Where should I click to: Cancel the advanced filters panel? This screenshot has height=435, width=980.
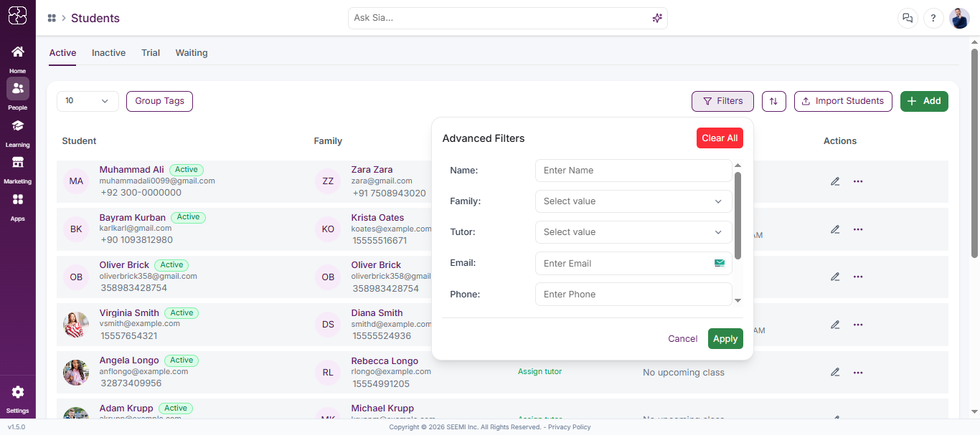click(682, 339)
